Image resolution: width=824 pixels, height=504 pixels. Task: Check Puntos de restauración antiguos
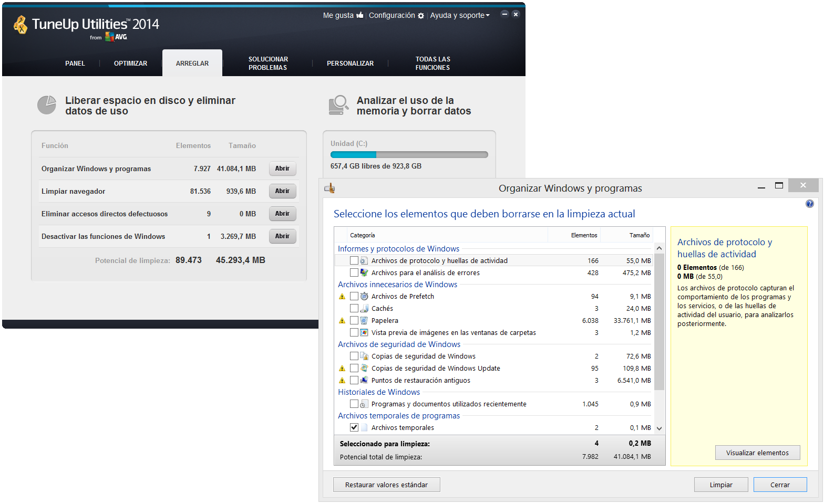click(354, 380)
